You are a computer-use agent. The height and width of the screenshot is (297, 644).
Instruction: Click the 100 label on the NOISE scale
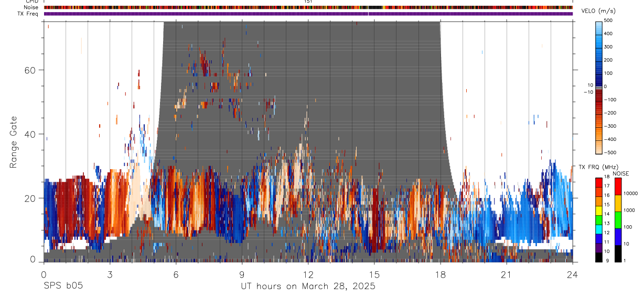pos(628,227)
